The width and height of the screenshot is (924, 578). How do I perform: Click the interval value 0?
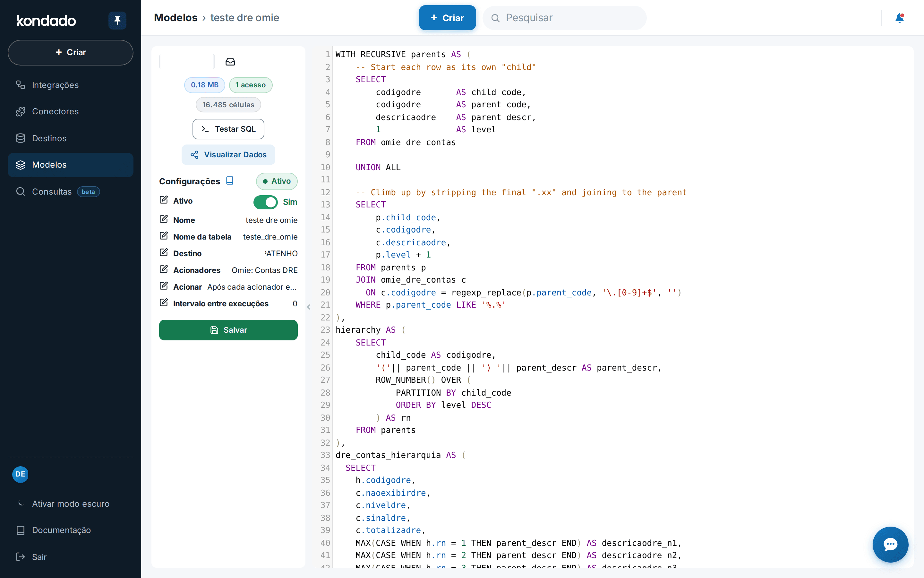(x=295, y=303)
